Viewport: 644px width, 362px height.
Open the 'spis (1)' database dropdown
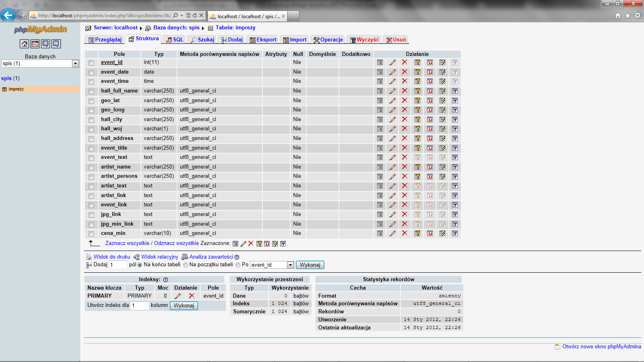(40, 64)
